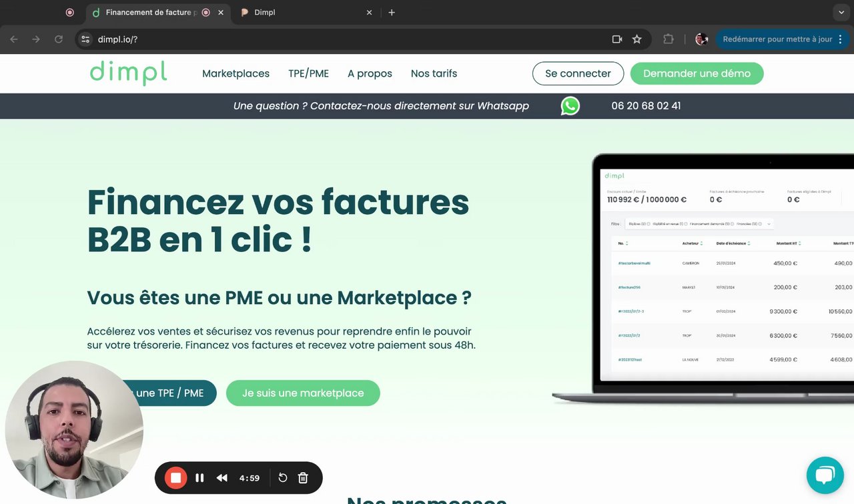The image size is (854, 504).
Task: Click the Se connecter button
Action: click(x=578, y=73)
